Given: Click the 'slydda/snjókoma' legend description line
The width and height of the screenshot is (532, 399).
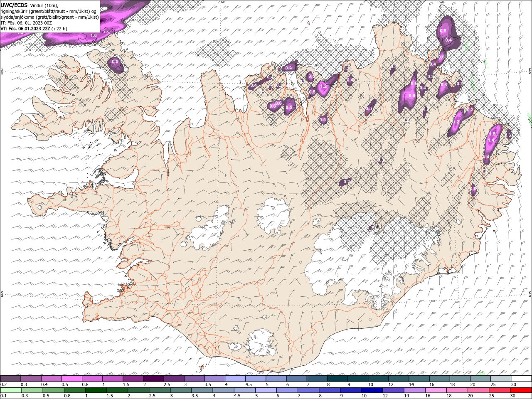Looking at the screenshot, I should [x=50, y=17].
